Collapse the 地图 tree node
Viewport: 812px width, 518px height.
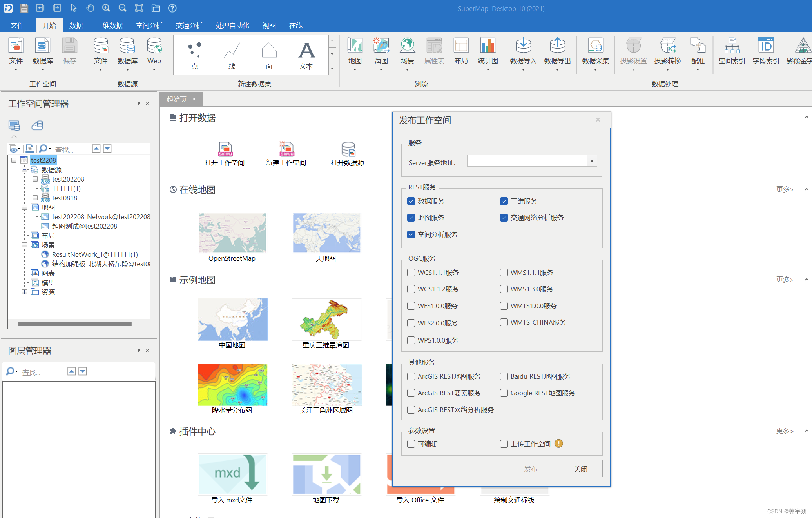pos(24,207)
